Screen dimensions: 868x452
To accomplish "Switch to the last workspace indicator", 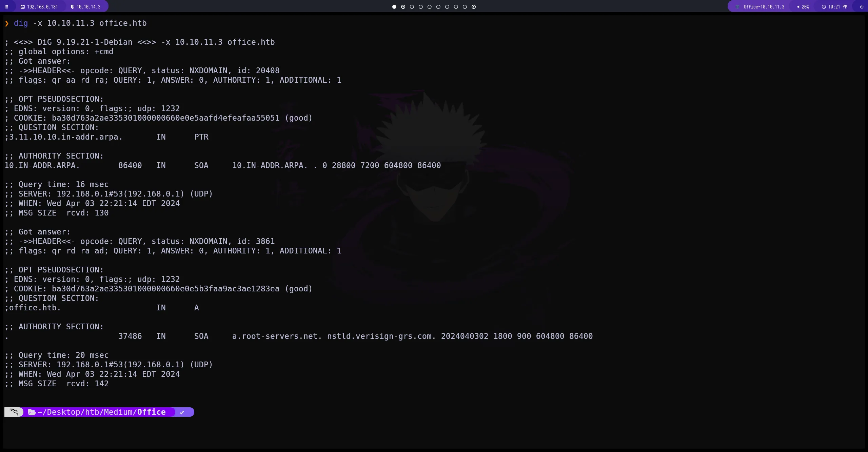I will [474, 7].
